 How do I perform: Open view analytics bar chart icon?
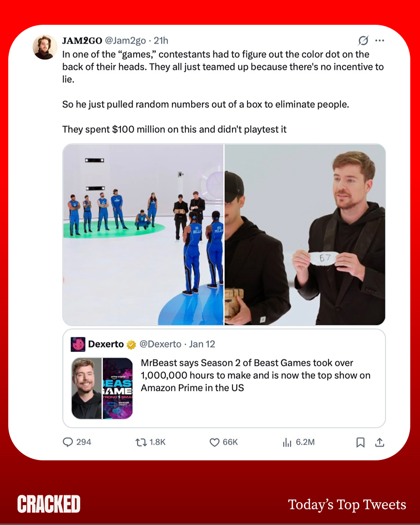[x=287, y=442]
